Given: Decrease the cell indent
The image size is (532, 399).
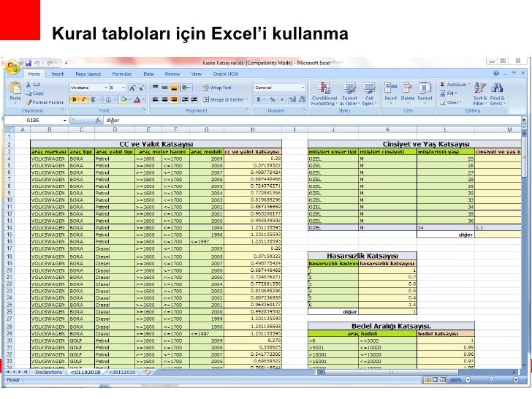Looking at the screenshot, I should coord(185,99).
